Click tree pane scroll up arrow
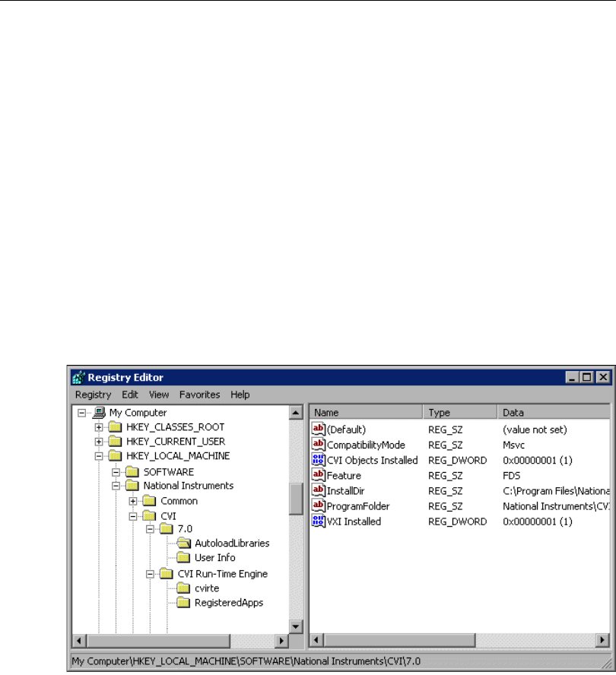This screenshot has height=675, width=616. 296,413
